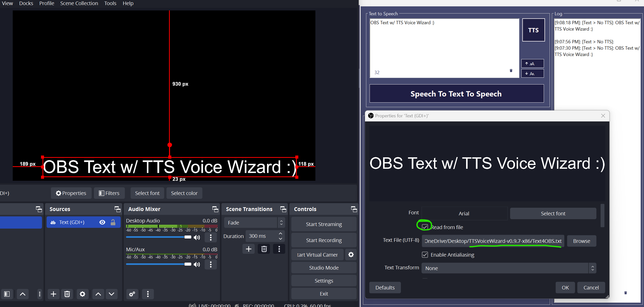Open Scenes dock more options dots
This screenshot has height=307, width=644.
[39, 294]
